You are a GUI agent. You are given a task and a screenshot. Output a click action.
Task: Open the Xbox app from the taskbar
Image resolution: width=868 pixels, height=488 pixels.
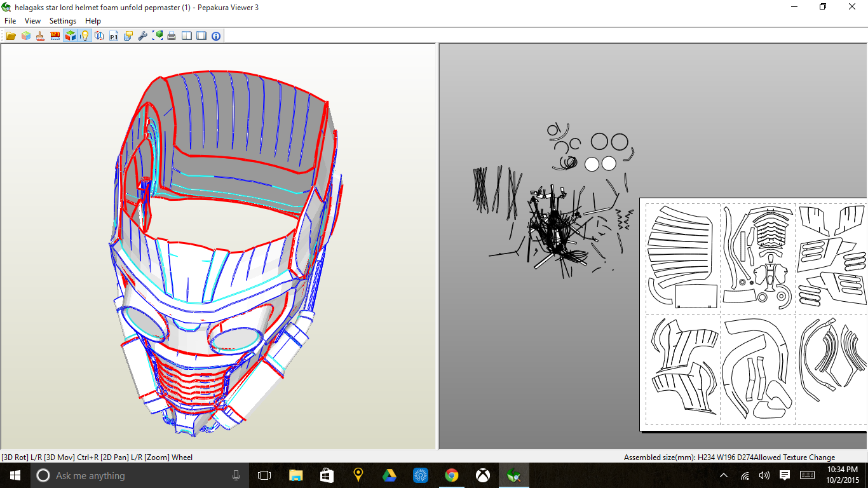tap(483, 475)
